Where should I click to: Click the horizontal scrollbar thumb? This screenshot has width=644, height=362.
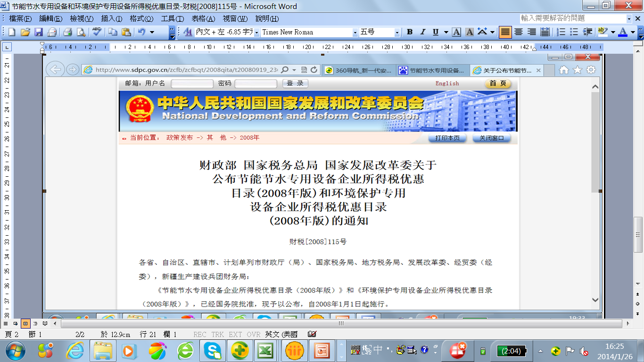(x=342, y=324)
